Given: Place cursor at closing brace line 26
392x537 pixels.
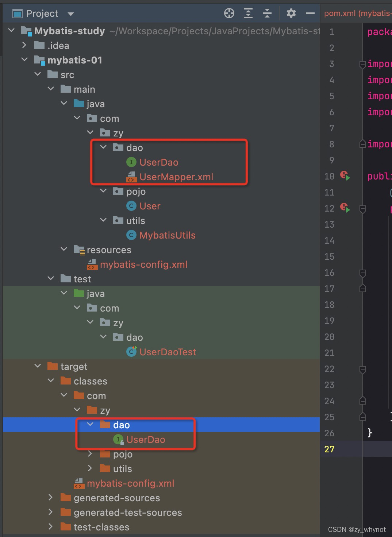Looking at the screenshot, I should (370, 433).
